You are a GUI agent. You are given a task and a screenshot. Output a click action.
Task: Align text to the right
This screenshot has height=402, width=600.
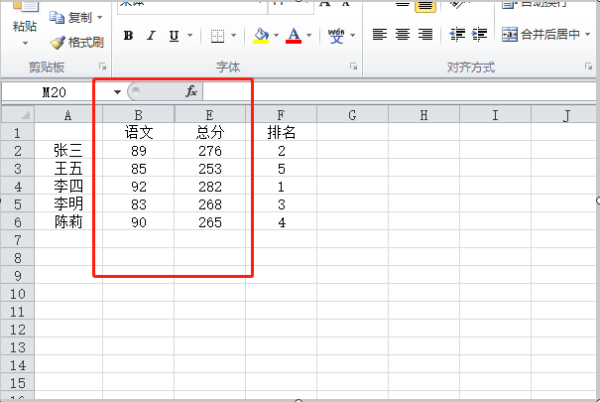(425, 35)
